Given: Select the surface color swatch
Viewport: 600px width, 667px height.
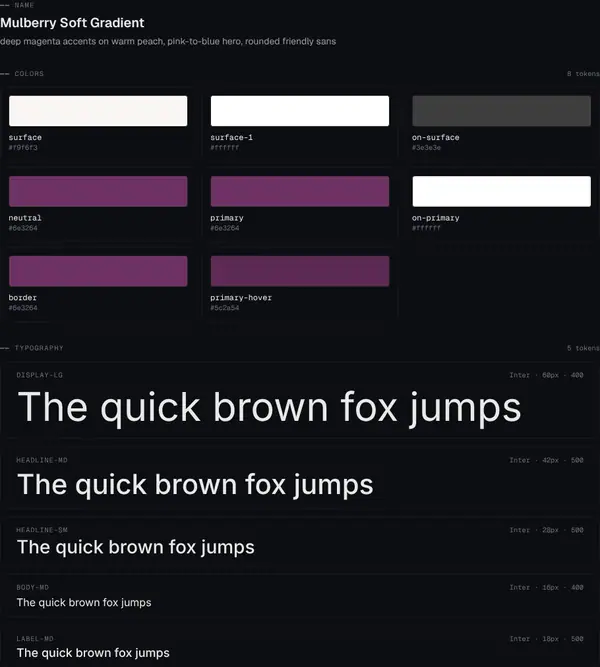Looking at the screenshot, I should click(98, 111).
